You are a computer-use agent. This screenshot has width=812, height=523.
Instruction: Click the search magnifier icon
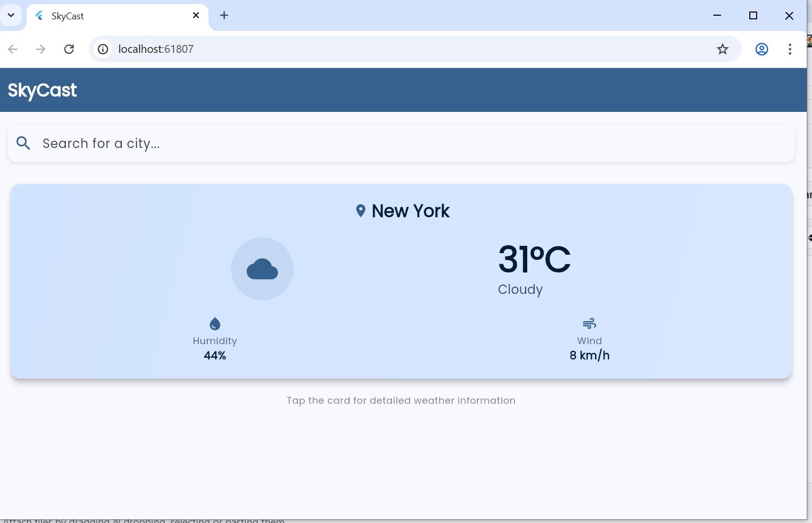click(x=23, y=143)
